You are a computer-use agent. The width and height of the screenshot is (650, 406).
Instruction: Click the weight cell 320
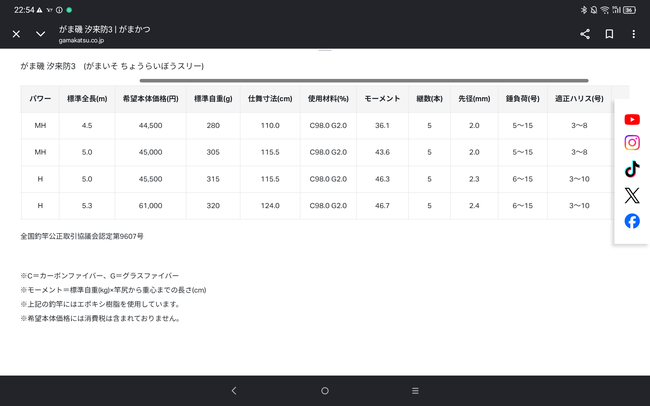tap(213, 206)
